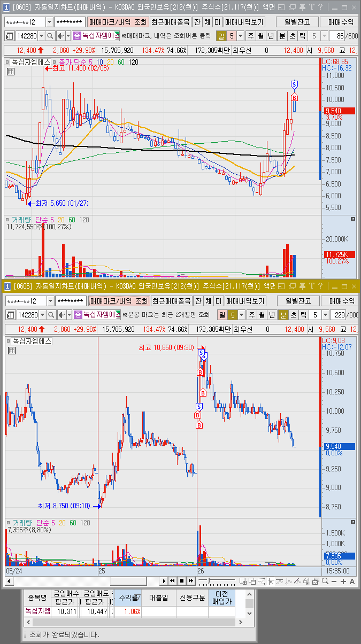Click chart horizontal scrollbar thumb
The height and width of the screenshot is (644, 361).
click(x=128, y=581)
